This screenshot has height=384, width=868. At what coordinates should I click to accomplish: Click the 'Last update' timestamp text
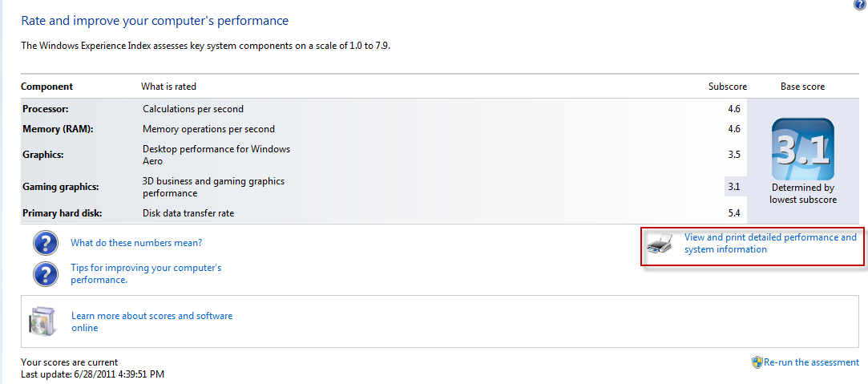click(92, 374)
